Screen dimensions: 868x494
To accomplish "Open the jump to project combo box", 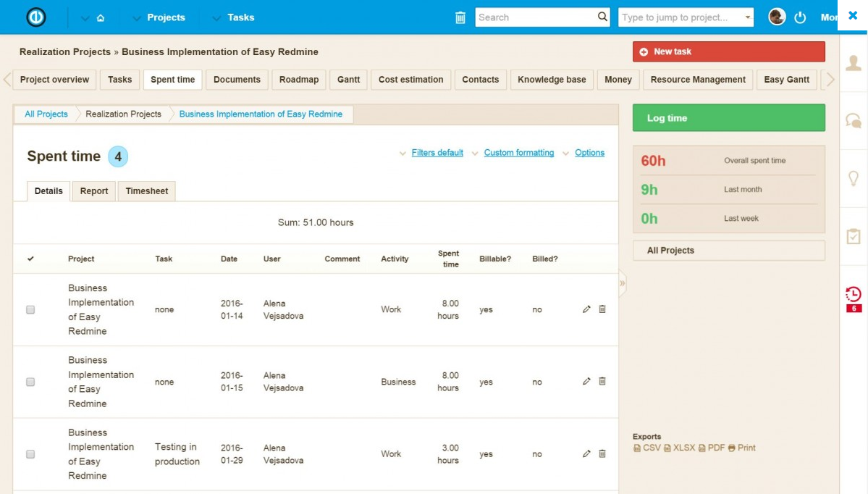I will [x=686, y=17].
